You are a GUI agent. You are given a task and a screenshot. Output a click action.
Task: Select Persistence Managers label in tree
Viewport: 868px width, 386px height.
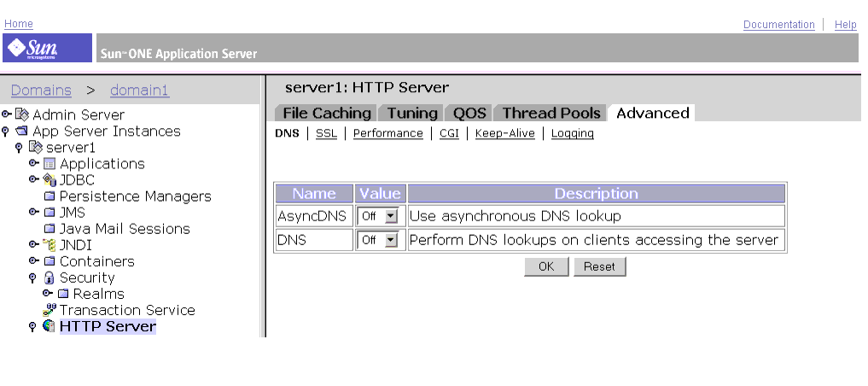pos(136,196)
